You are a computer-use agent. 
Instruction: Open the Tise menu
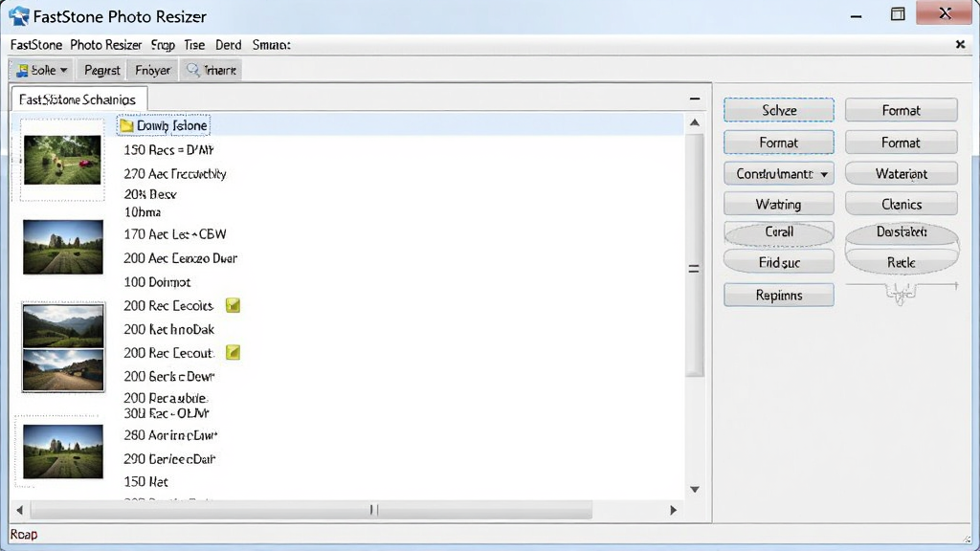pos(194,45)
